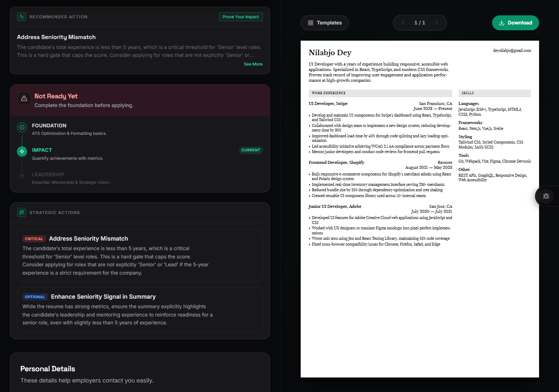Click the Templates grid icon
Image resolution: width=559 pixels, height=392 pixels.
(311, 23)
